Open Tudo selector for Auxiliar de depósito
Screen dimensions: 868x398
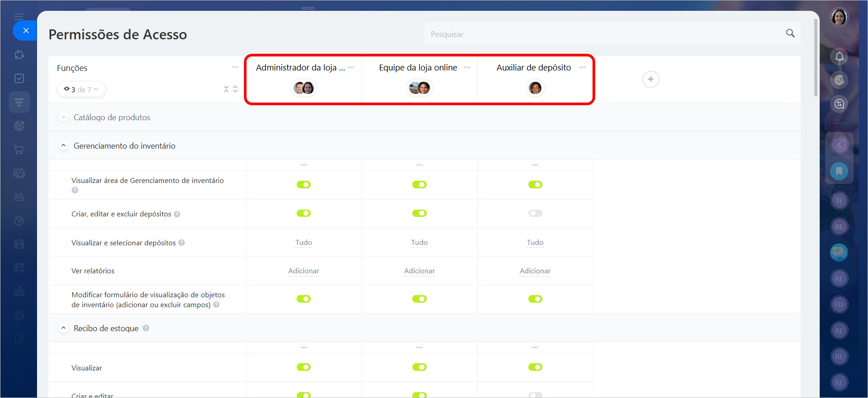coord(535,243)
